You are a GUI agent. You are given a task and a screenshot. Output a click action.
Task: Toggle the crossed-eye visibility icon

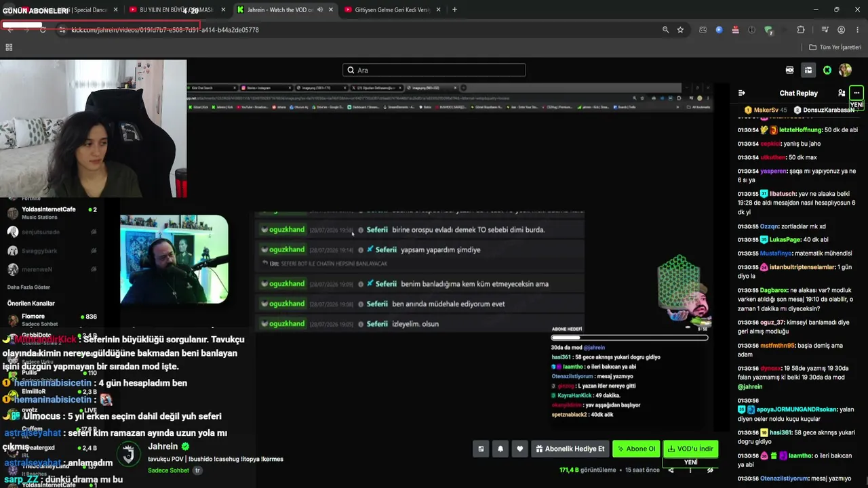point(710,470)
